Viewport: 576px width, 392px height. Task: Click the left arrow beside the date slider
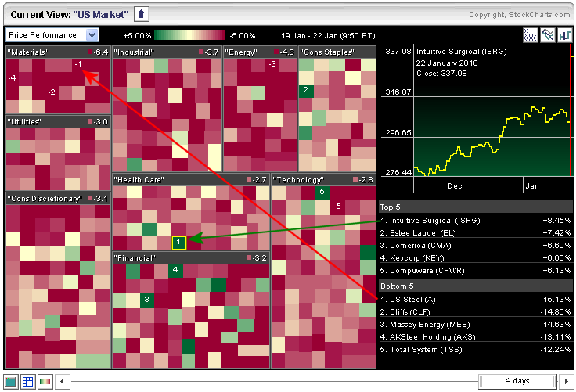(62, 382)
